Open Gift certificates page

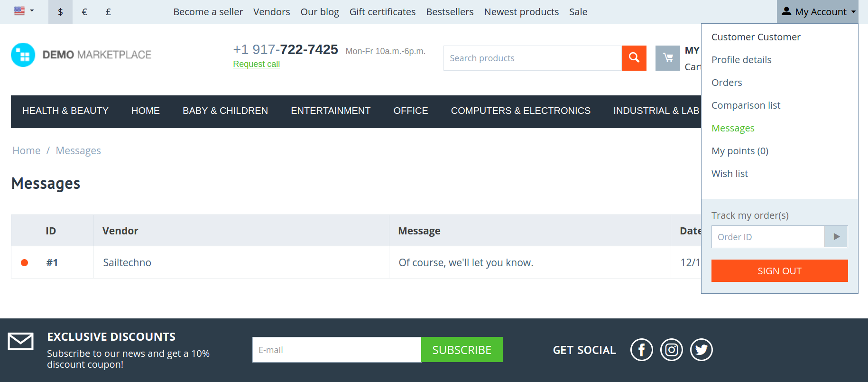point(382,12)
